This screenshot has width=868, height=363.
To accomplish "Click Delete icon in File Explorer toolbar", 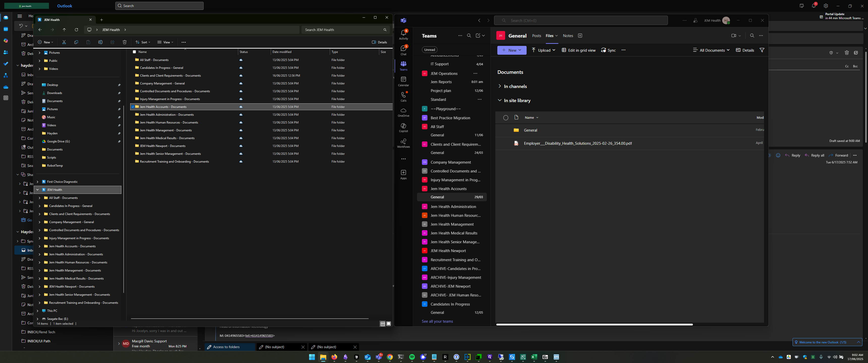I will pyautogui.click(x=125, y=42).
